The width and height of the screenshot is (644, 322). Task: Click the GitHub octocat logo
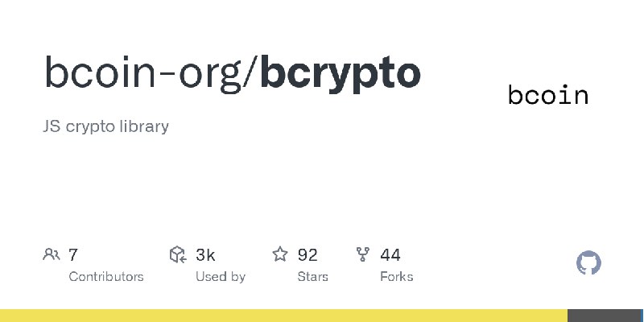[588, 263]
